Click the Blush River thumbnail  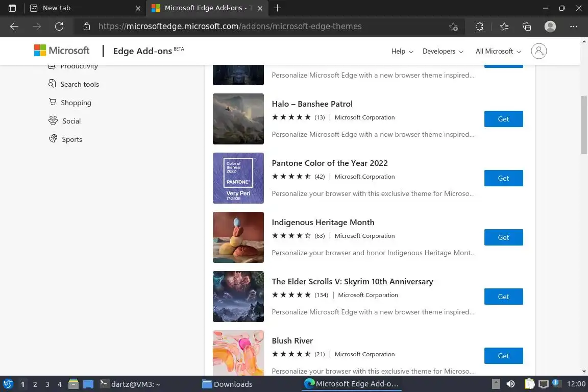tap(238, 353)
